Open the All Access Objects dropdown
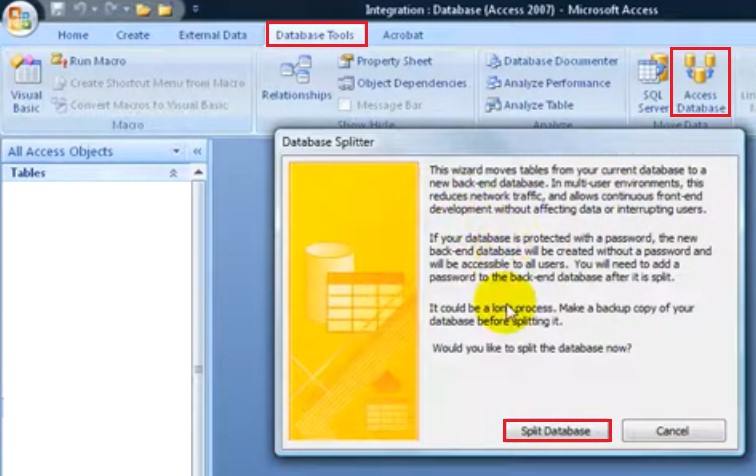This screenshot has height=476, width=756. pyautogui.click(x=176, y=151)
